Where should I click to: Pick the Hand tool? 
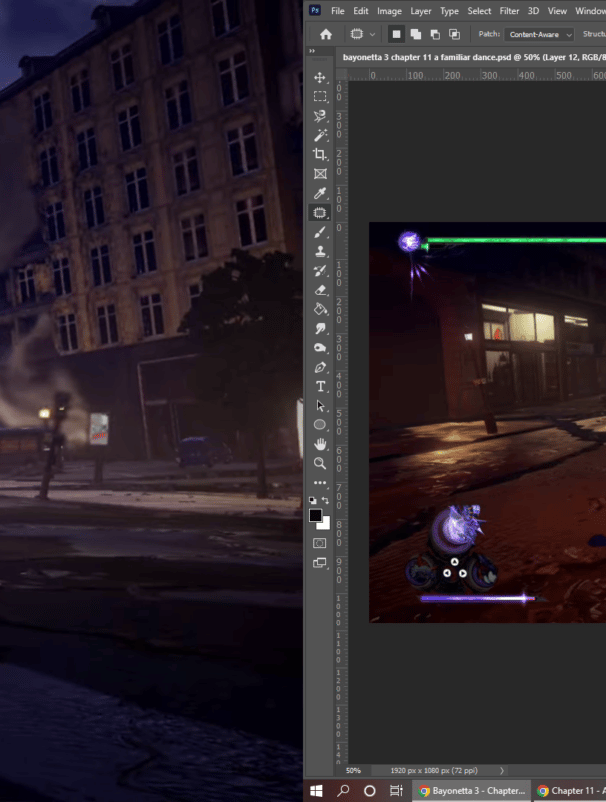[320, 444]
